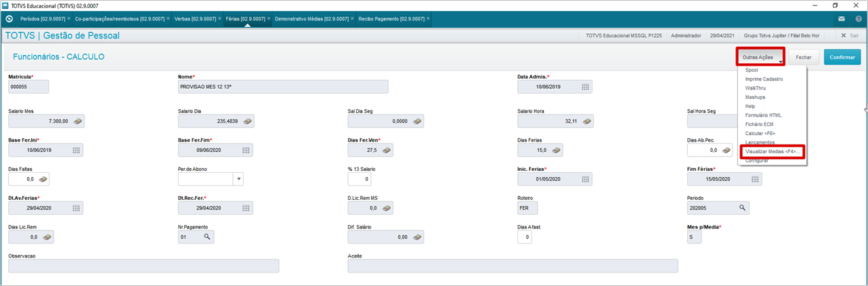Click Sair in the header bar
This screenshot has height=286, width=868.
850,35
